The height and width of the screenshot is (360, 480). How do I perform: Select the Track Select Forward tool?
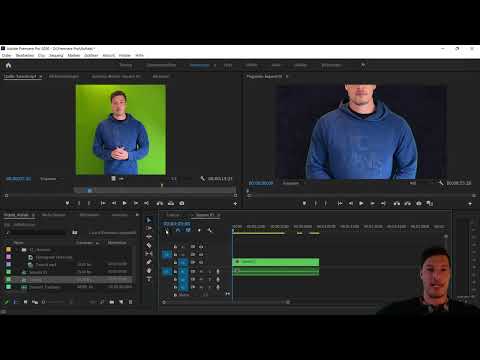click(x=149, y=228)
